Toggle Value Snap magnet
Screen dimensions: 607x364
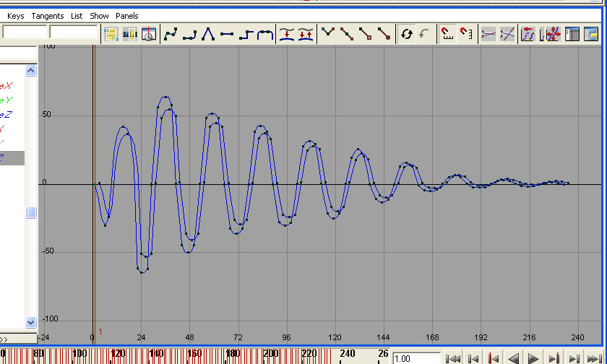pos(466,34)
